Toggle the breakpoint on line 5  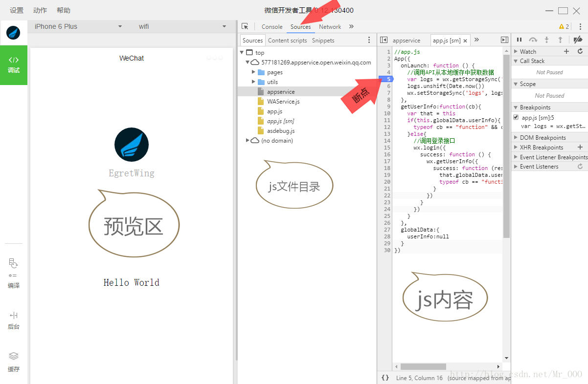[x=387, y=79]
